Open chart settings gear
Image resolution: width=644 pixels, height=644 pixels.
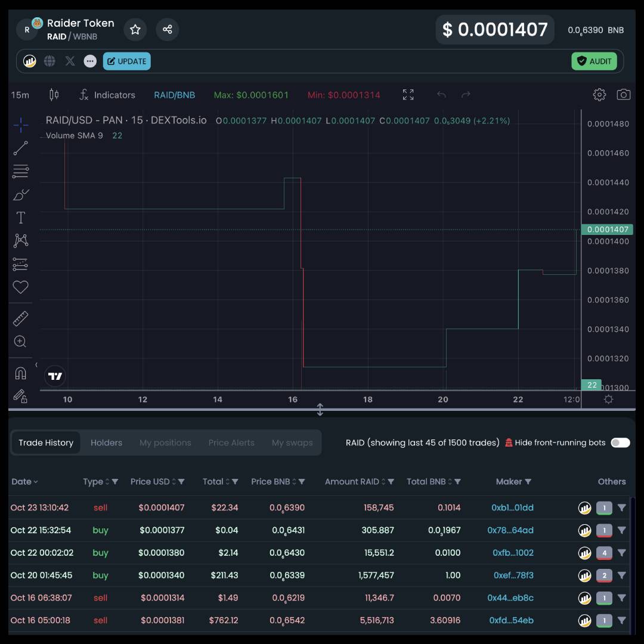pyautogui.click(x=599, y=95)
